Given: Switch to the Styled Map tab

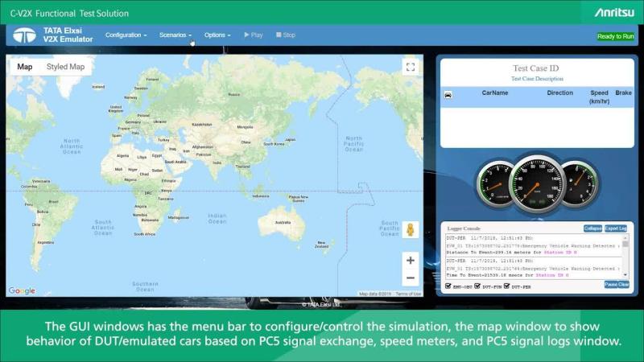Looking at the screenshot, I should [x=65, y=67].
